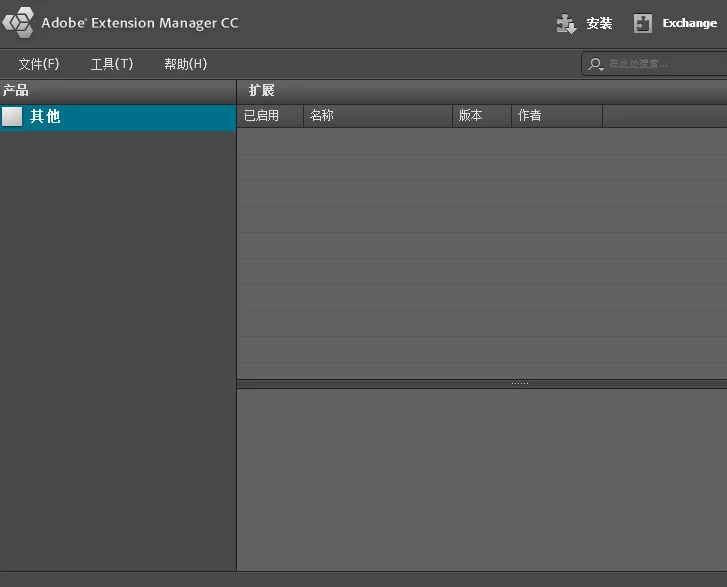The width and height of the screenshot is (727, 587).
Task: Click the search magnifier dropdown icon
Action: tap(595, 64)
